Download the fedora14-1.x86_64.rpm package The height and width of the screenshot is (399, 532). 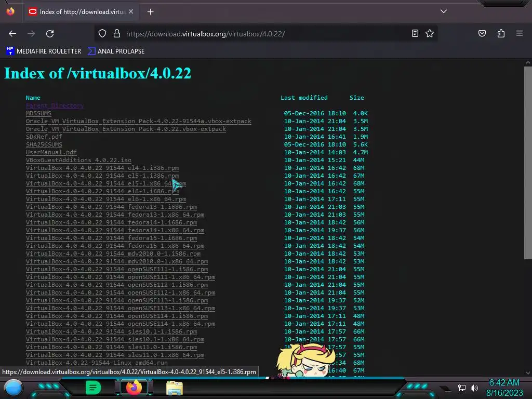coord(115,230)
